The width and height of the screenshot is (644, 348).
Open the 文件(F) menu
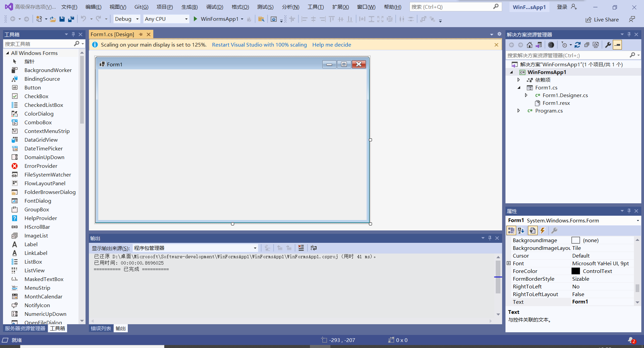[69, 7]
